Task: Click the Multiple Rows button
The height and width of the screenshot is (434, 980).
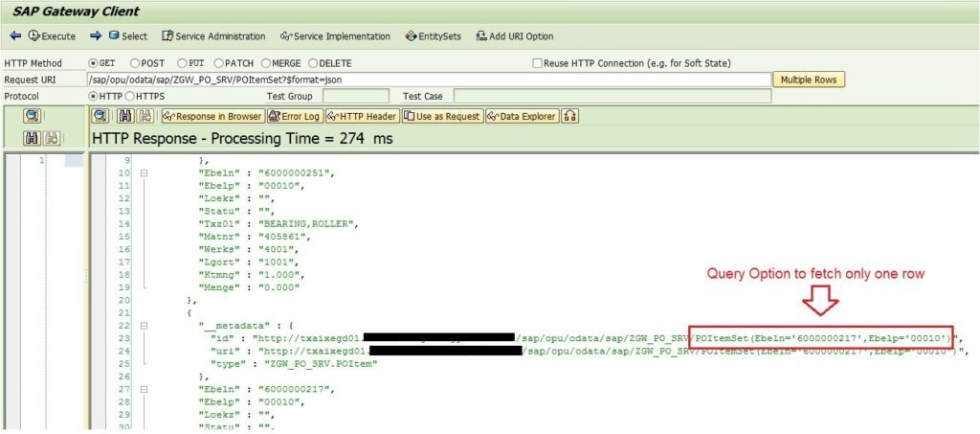Action: pyautogui.click(x=809, y=80)
